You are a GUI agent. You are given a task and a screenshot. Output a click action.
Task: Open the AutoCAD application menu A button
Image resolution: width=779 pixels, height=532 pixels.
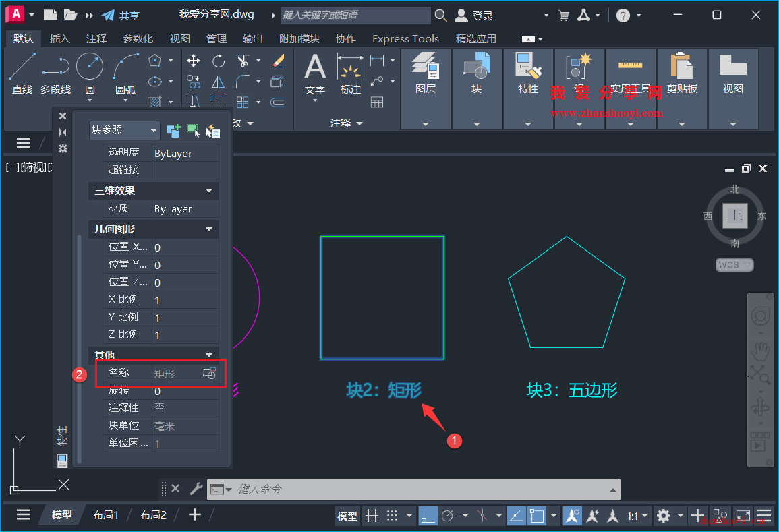point(16,14)
